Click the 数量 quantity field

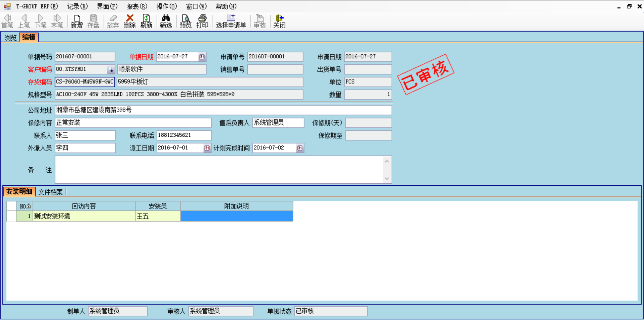click(368, 95)
